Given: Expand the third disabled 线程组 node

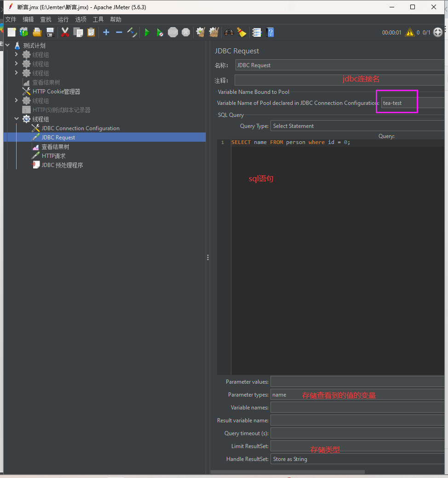Looking at the screenshot, I should (17, 73).
